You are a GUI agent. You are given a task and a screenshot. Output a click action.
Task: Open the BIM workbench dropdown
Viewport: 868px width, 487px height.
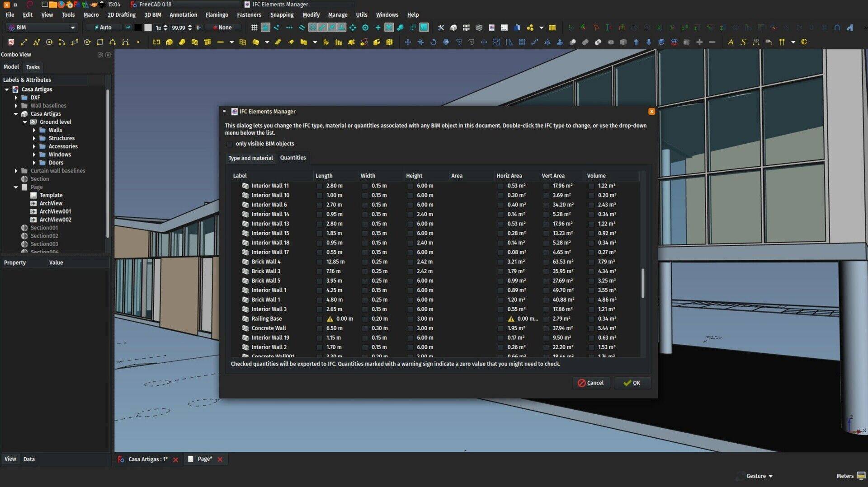coord(42,28)
